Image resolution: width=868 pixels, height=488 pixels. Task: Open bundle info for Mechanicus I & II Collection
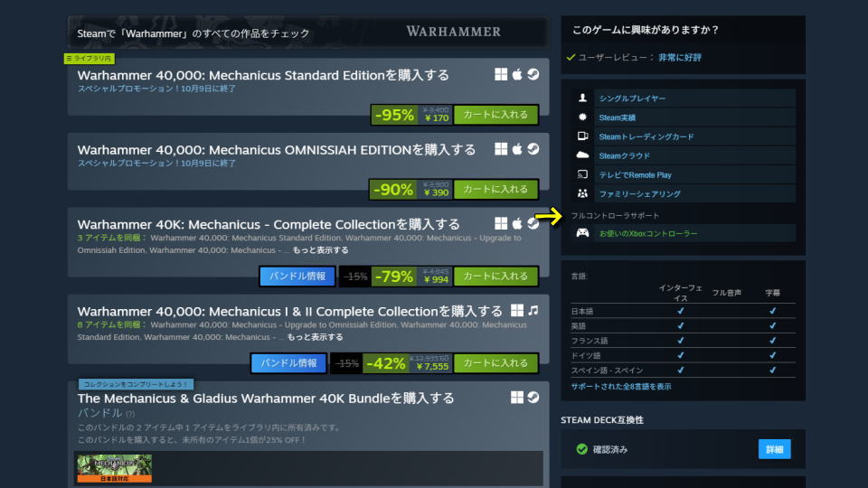[288, 363]
